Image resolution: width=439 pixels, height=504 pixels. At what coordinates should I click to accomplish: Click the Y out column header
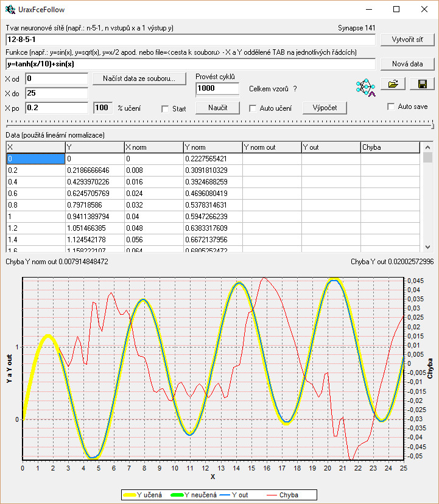click(x=331, y=147)
